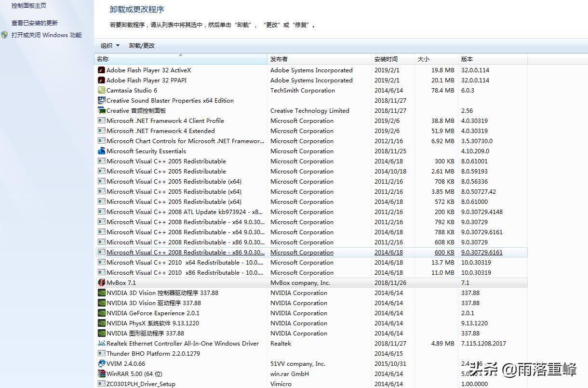Screen dimensions: 588x388
Task: Select the MvBox 7.1 icon
Action: (101, 282)
